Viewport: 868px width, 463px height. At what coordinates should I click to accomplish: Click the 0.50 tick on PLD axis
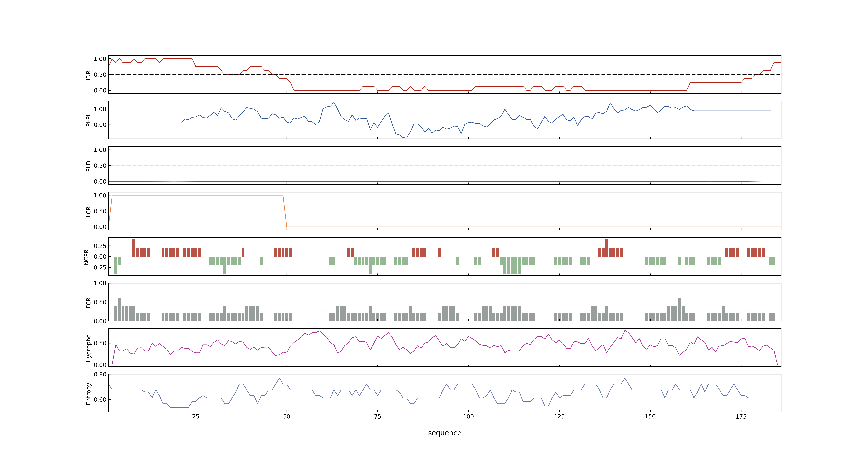coord(100,166)
